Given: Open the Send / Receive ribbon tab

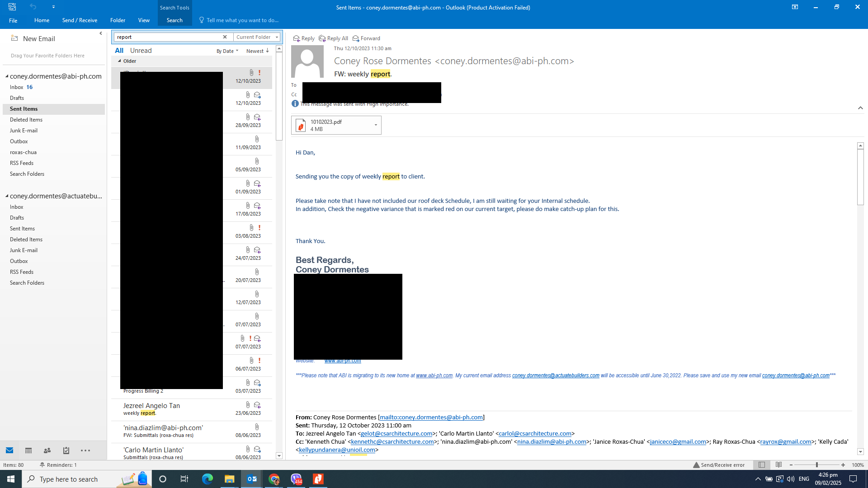Looking at the screenshot, I should point(80,20).
